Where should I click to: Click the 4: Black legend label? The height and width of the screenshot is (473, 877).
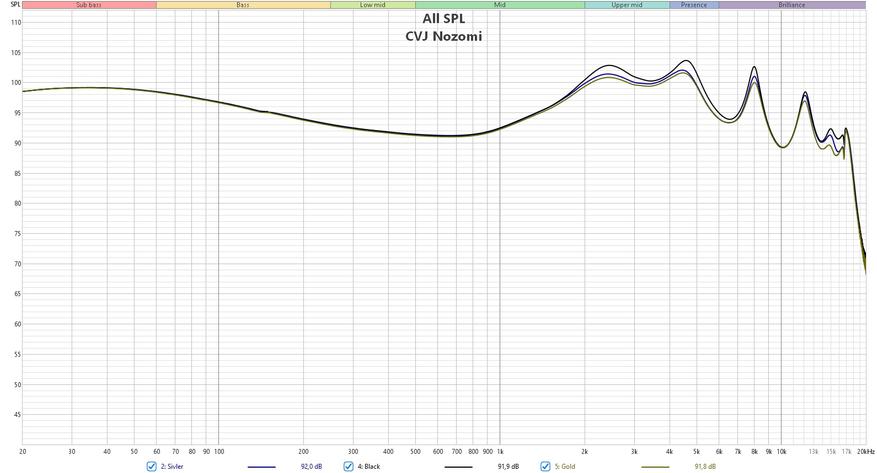coord(369,466)
